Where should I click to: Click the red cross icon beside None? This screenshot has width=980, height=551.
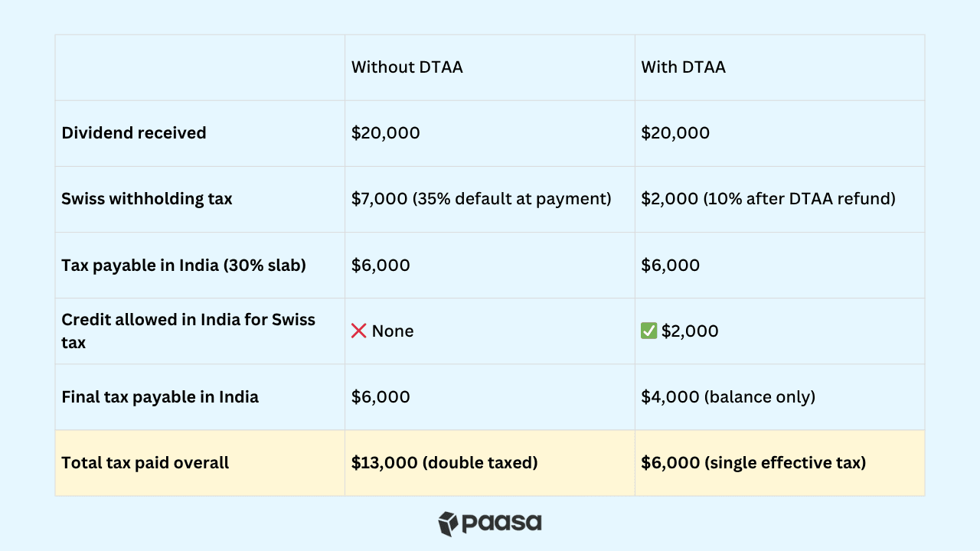coord(359,331)
